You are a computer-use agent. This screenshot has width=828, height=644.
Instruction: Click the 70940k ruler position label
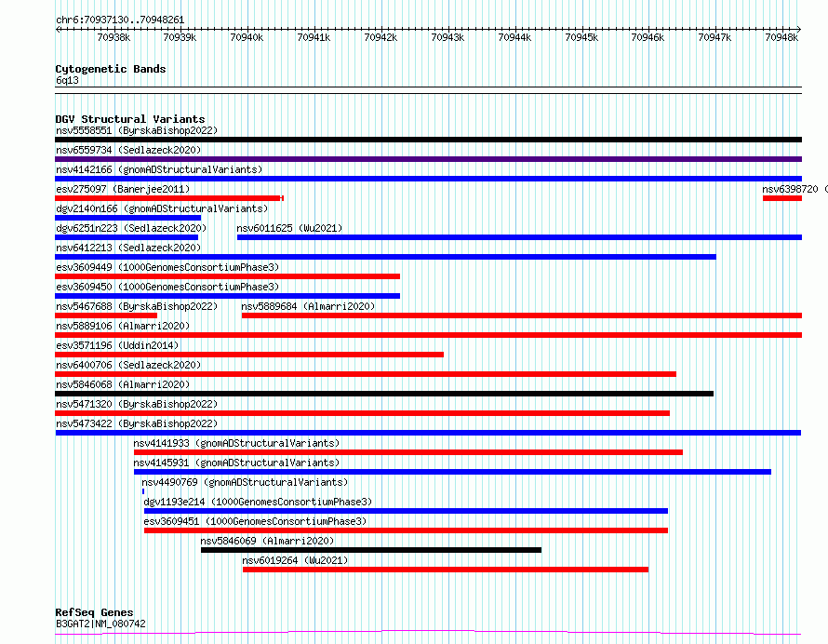click(x=247, y=37)
